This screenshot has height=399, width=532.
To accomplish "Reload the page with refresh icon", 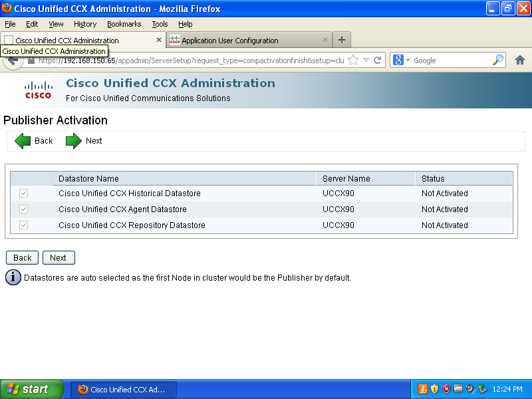I will pos(377,61).
